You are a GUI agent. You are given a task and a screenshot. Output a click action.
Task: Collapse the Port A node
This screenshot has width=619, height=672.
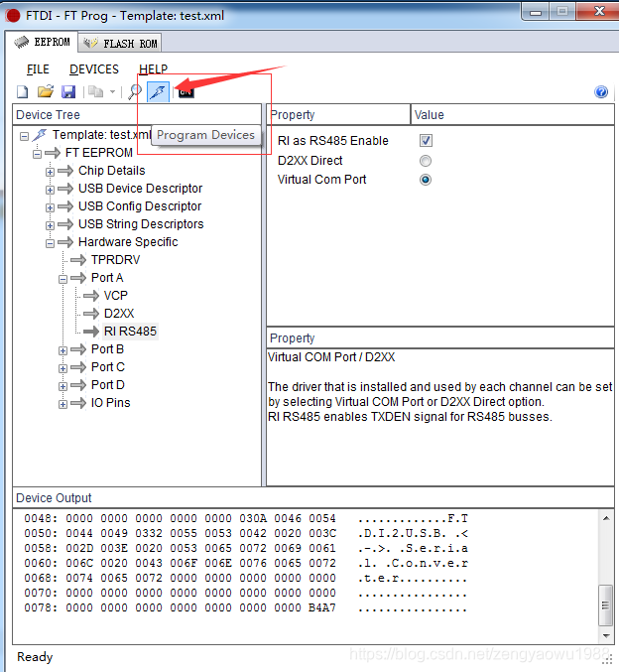pyautogui.click(x=62, y=280)
